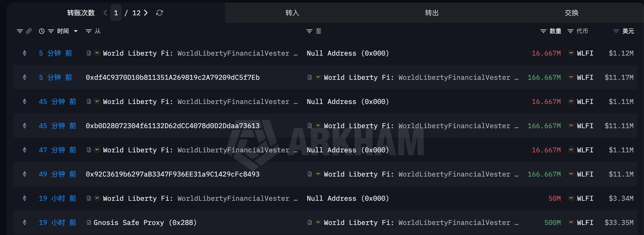Viewport: 644px width, 235px height.
Task: Click the WLFI token label in the $11.1M row
Action: [585, 174]
